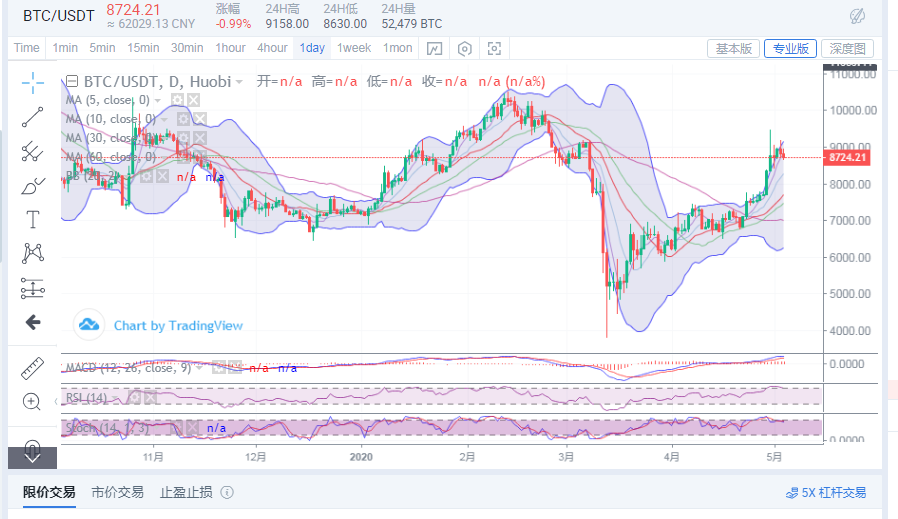Open BB indicator settings gear

[147, 176]
